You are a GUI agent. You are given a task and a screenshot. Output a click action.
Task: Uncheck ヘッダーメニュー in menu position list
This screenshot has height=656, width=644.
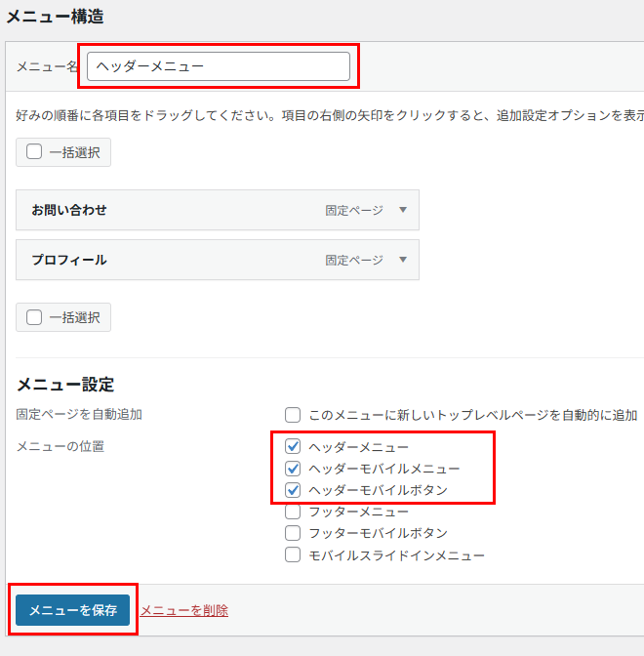293,446
